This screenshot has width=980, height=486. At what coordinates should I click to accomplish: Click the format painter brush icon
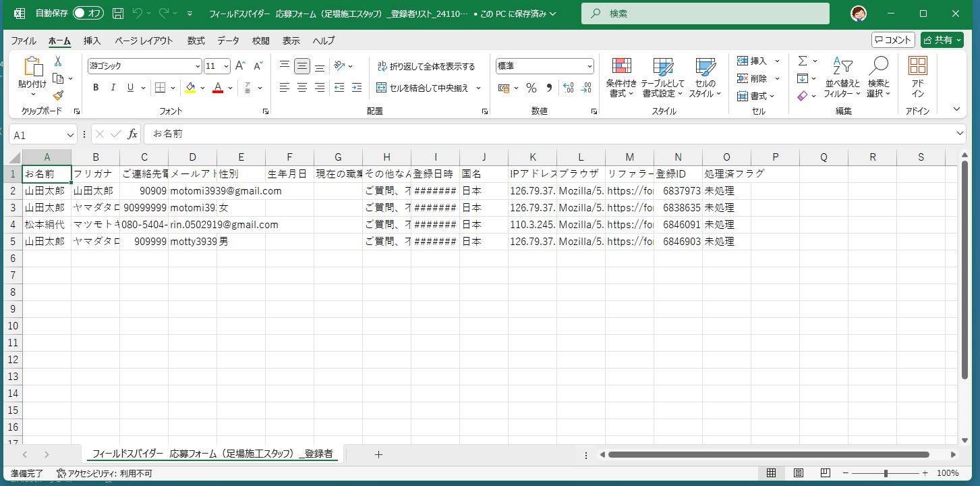point(58,95)
